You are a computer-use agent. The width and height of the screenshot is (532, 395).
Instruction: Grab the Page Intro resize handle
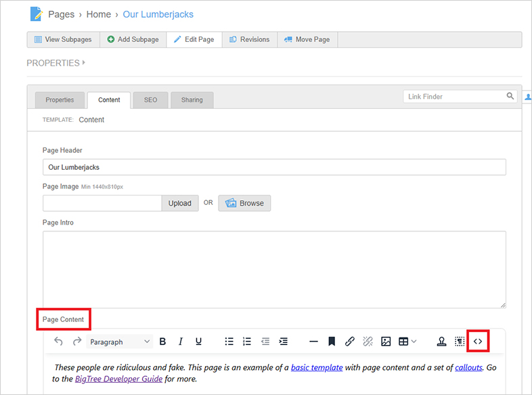click(x=503, y=305)
